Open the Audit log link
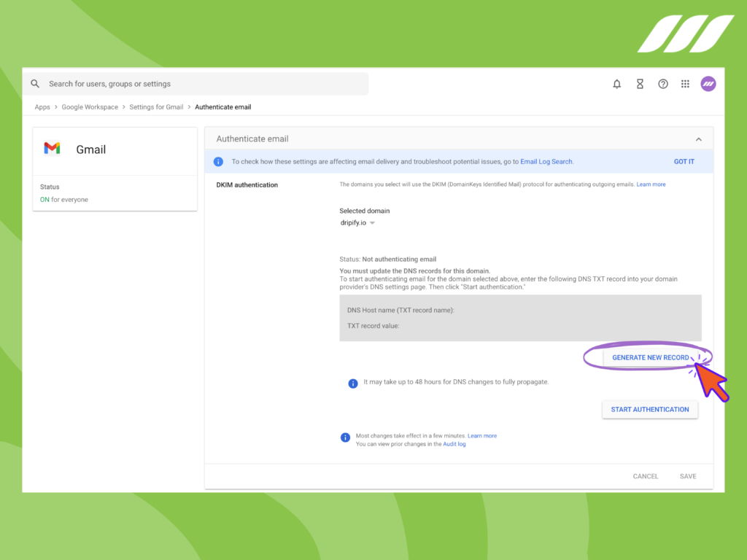This screenshot has width=747, height=560. (454, 443)
